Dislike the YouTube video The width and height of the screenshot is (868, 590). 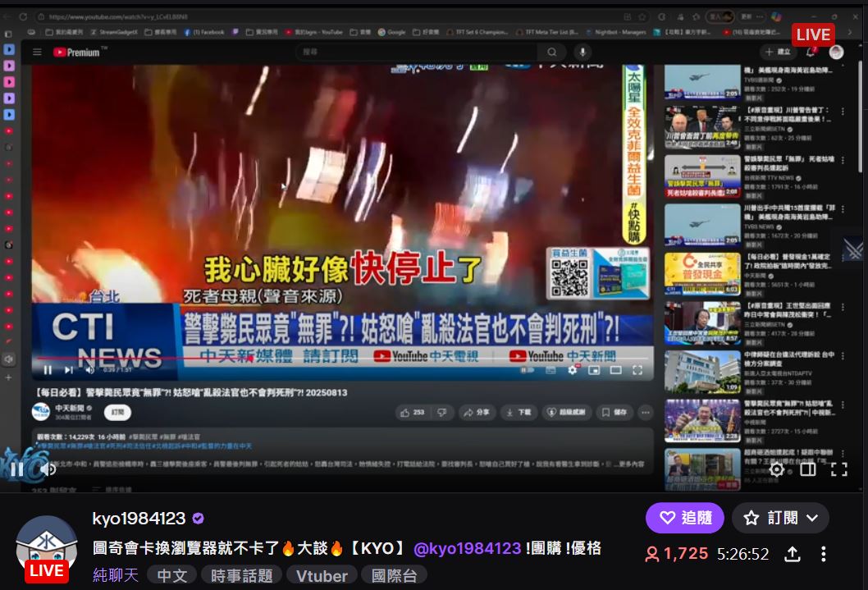(442, 412)
